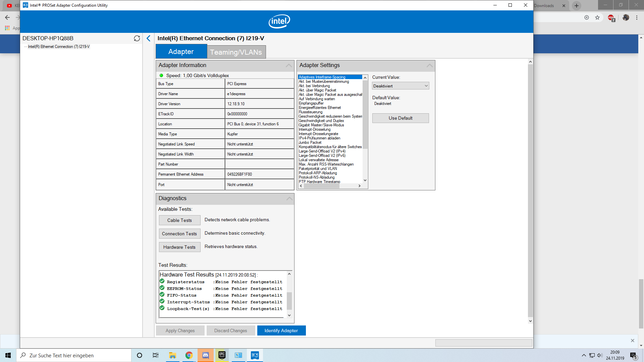Click Identify Adapter button

point(281,330)
